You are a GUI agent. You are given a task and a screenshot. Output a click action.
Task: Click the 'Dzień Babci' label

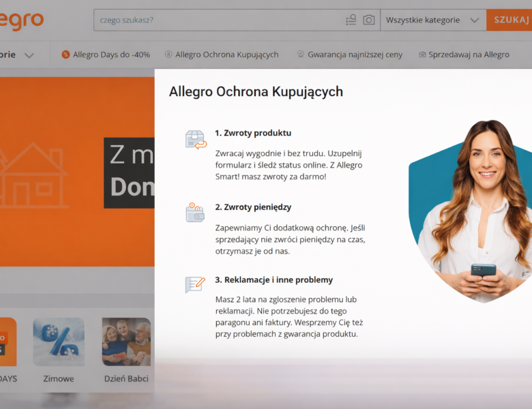point(126,379)
